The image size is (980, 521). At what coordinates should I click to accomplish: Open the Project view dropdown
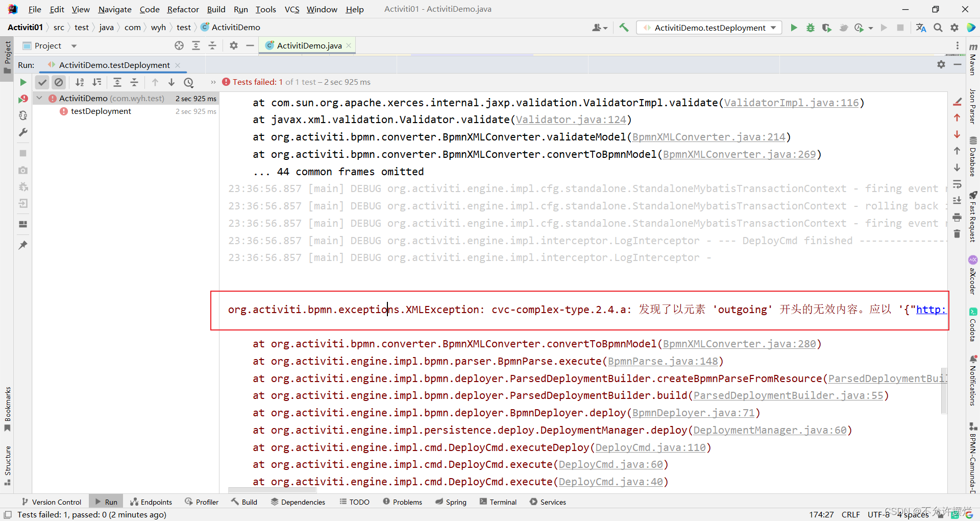(x=74, y=46)
